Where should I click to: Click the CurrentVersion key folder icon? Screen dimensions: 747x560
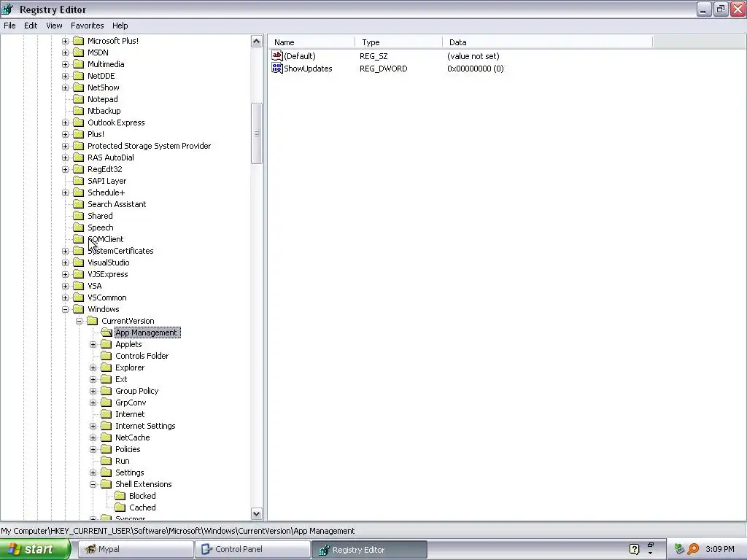(93, 321)
